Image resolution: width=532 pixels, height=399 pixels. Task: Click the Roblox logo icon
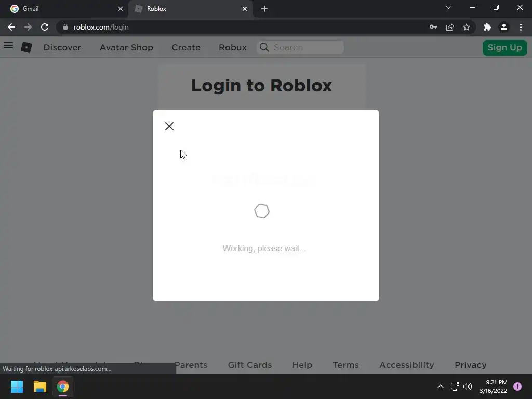(x=26, y=47)
